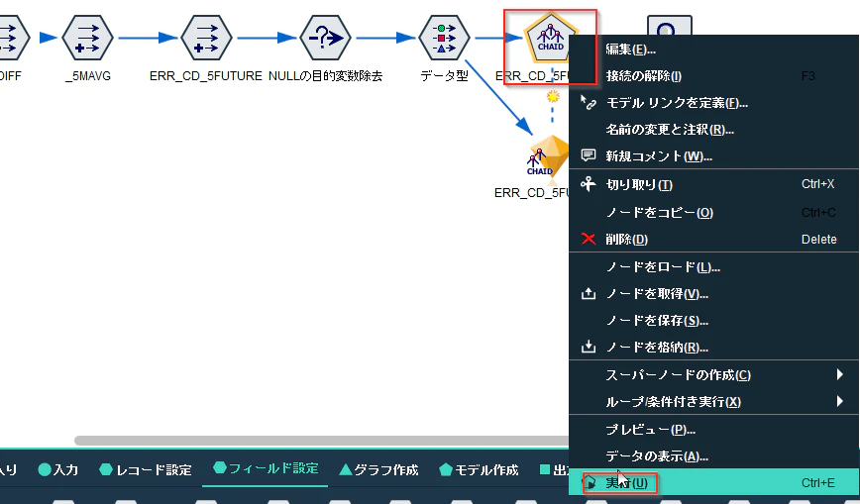
Task: Select the partially visible DIFF node
Action: (13, 38)
